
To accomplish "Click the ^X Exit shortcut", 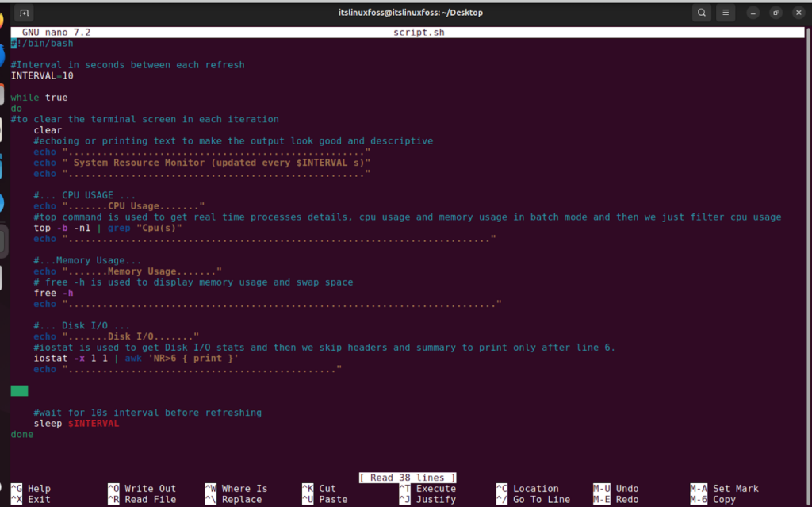I will click(31, 499).
